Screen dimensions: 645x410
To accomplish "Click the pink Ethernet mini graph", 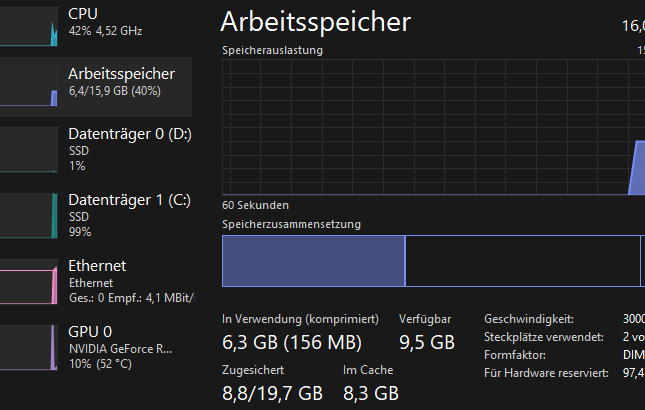I will pyautogui.click(x=29, y=282).
